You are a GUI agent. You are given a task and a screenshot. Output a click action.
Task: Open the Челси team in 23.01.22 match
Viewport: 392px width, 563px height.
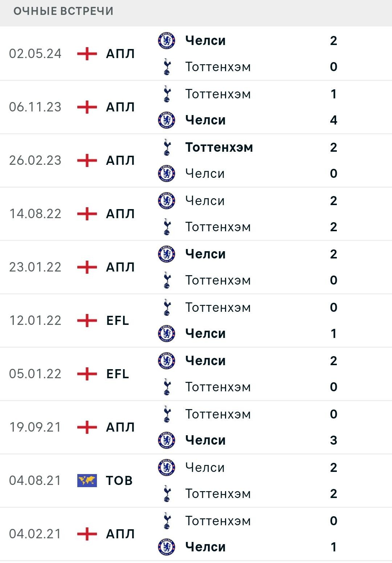point(205,254)
